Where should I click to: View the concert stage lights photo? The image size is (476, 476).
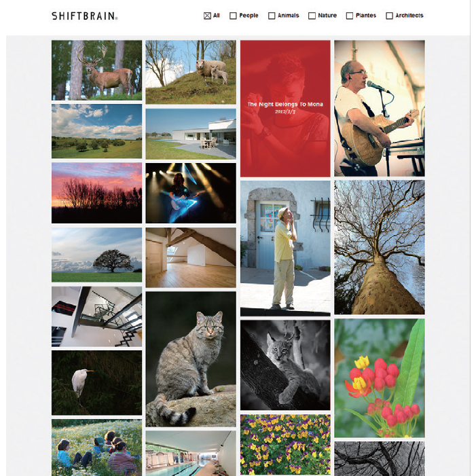pos(191,193)
